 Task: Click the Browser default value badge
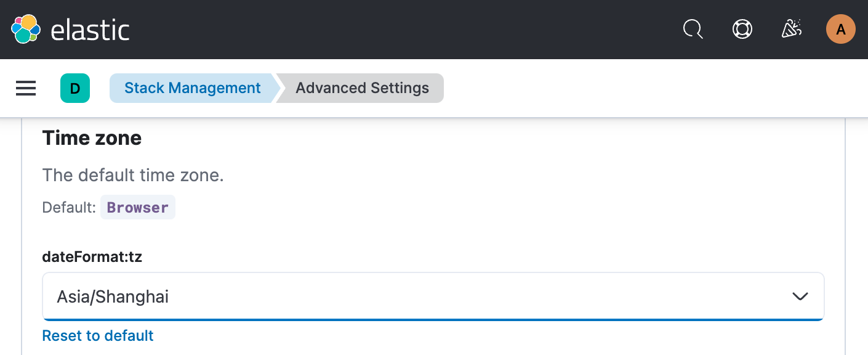[138, 207]
